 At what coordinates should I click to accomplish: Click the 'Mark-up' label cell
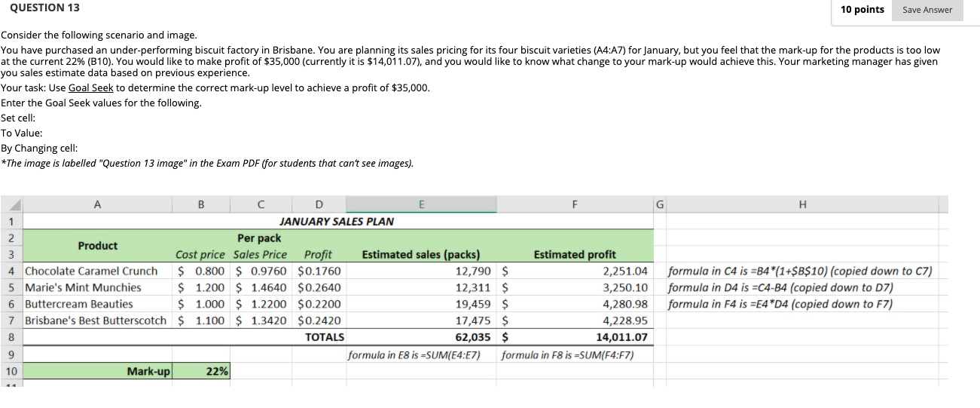[97, 371]
